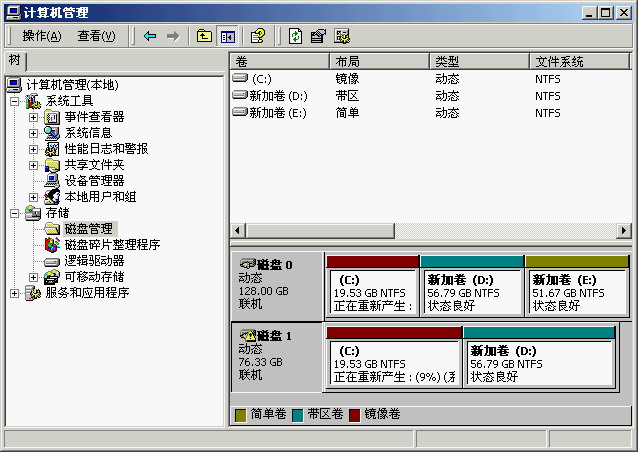Click the Back arrow in the toolbar
The width and height of the screenshot is (638, 452).
click(150, 36)
